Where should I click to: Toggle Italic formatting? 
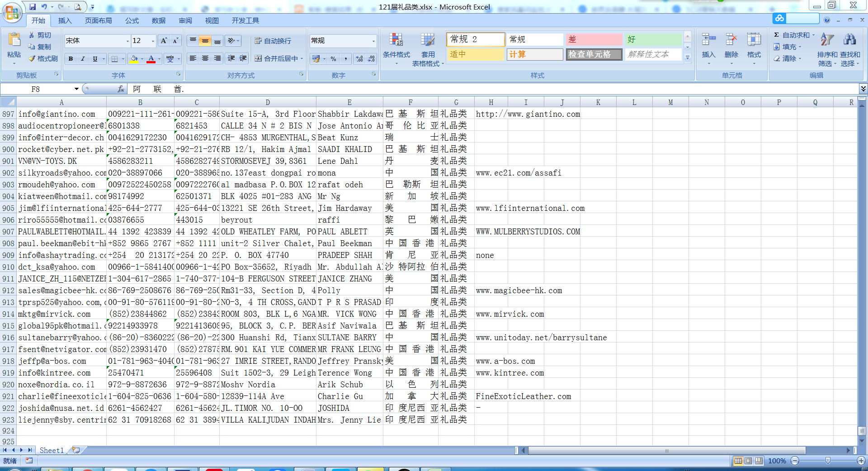pos(83,59)
